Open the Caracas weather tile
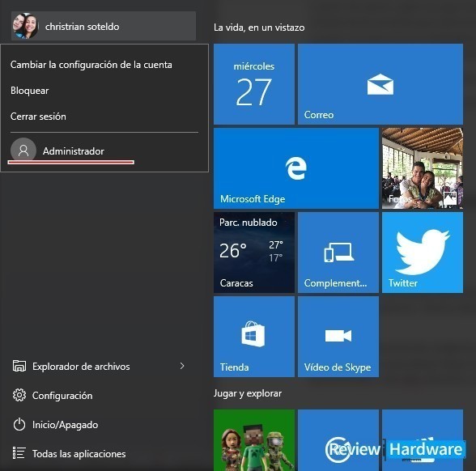This screenshot has width=476, height=471. (x=254, y=252)
